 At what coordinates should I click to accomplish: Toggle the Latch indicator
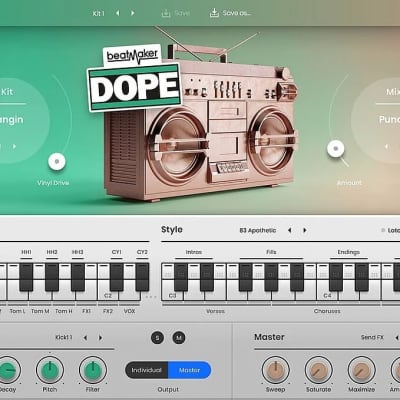[383, 230]
